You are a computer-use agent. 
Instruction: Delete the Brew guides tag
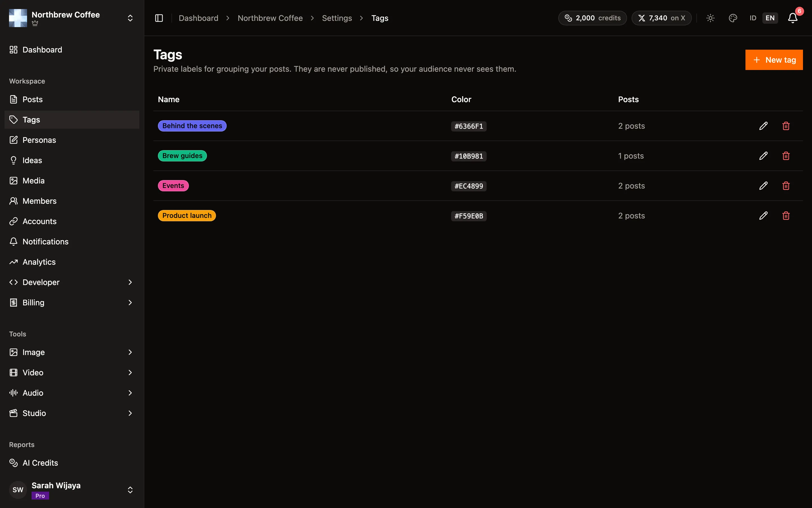tap(786, 156)
